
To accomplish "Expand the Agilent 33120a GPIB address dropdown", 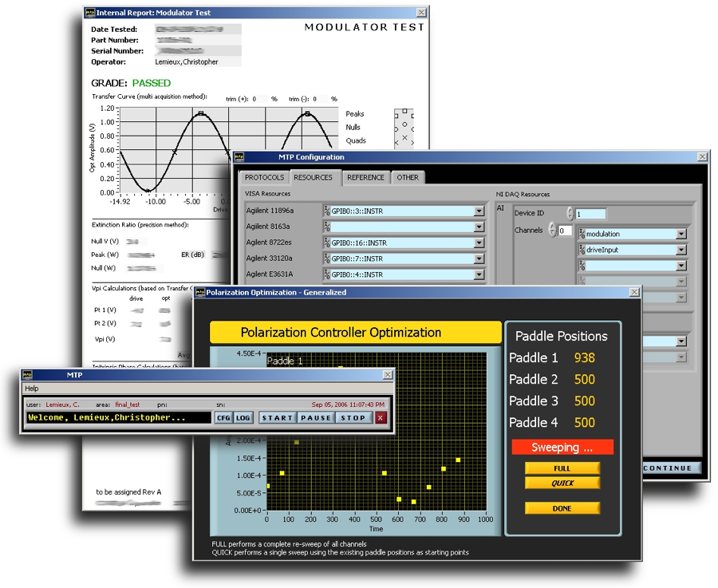I will coord(479,258).
